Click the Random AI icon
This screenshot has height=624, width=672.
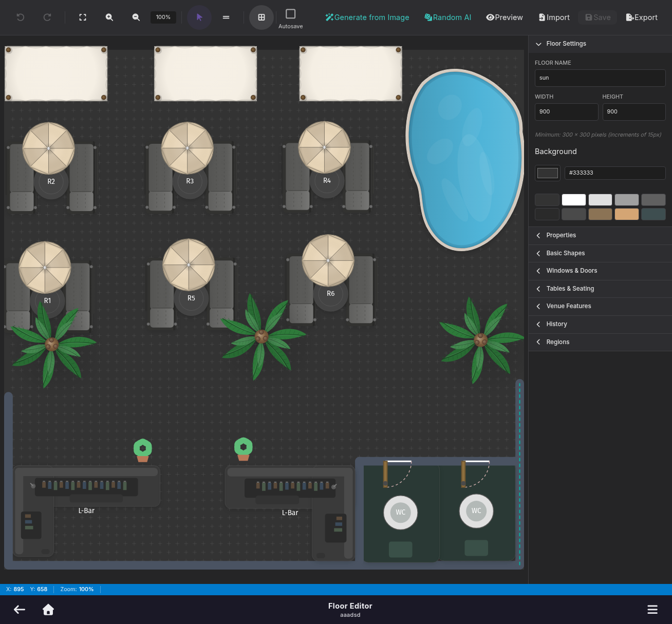pos(447,17)
